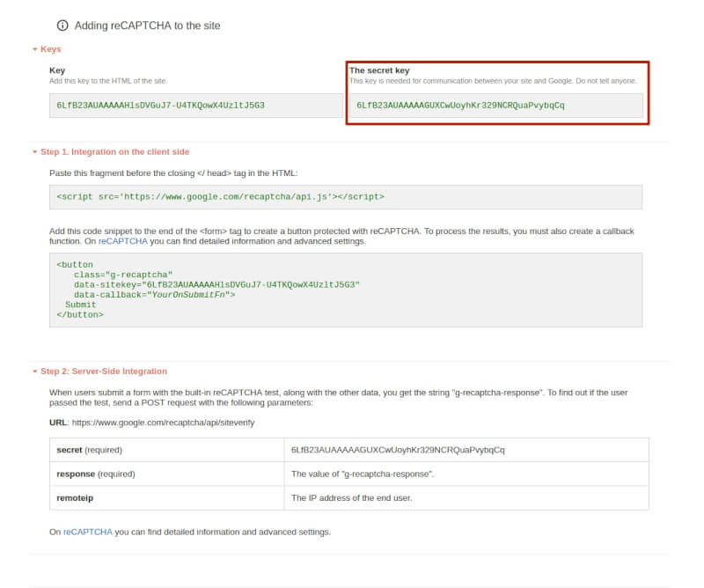Click the siteverify URL text
704x588 pixels.
coord(163,423)
